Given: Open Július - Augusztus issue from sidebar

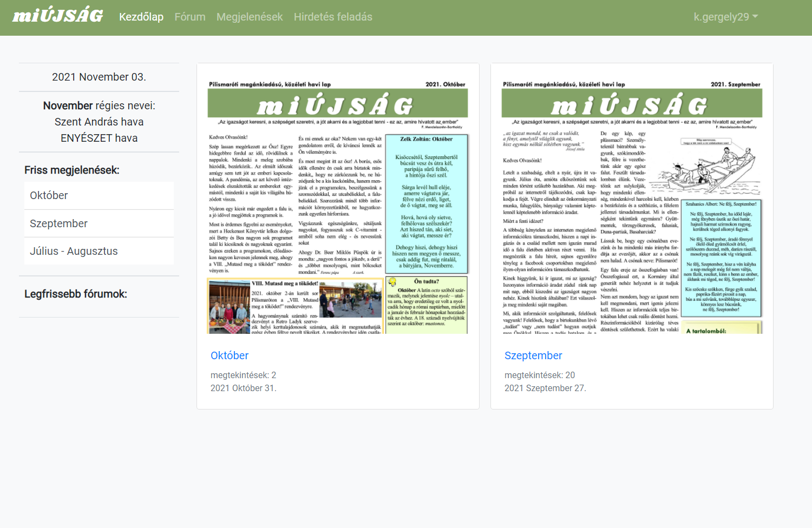Looking at the screenshot, I should pyautogui.click(x=99, y=251).
